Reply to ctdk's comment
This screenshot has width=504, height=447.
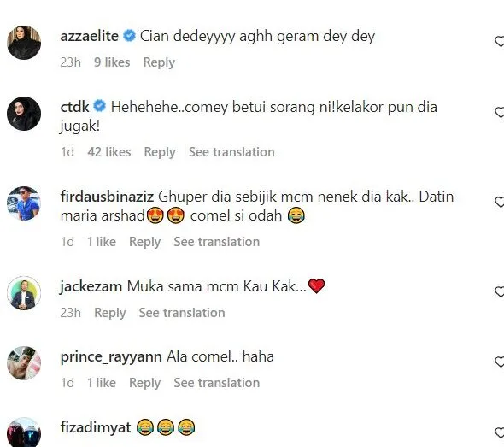click(160, 152)
